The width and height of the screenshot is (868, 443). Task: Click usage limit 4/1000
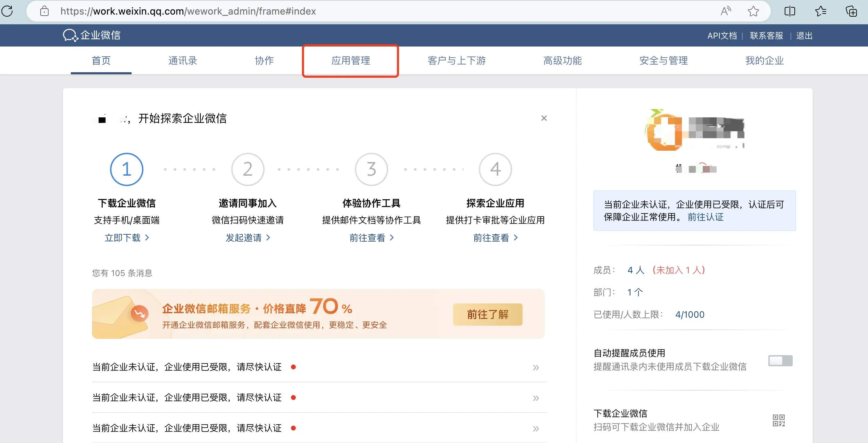click(x=690, y=315)
